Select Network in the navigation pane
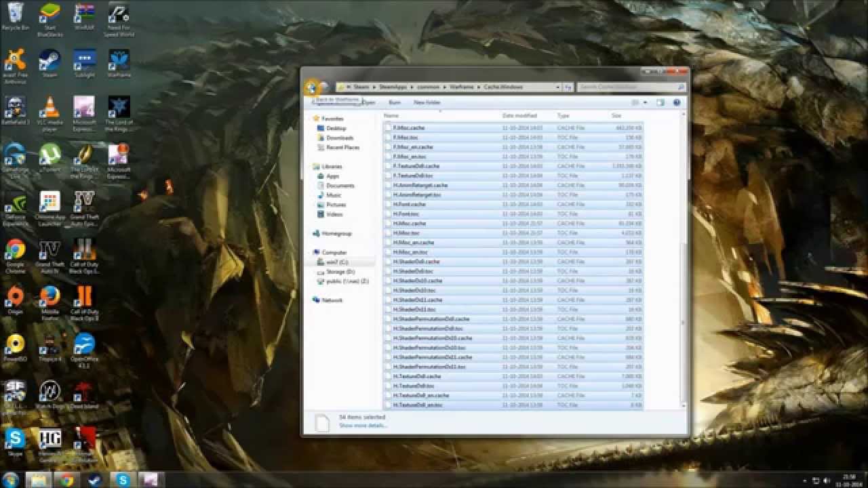868x488 pixels. (x=332, y=300)
